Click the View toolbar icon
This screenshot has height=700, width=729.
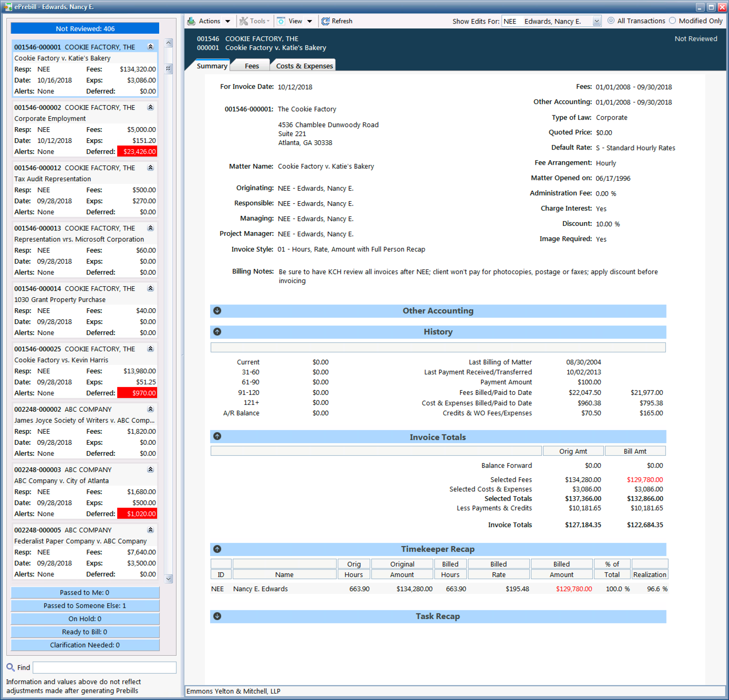click(x=282, y=21)
